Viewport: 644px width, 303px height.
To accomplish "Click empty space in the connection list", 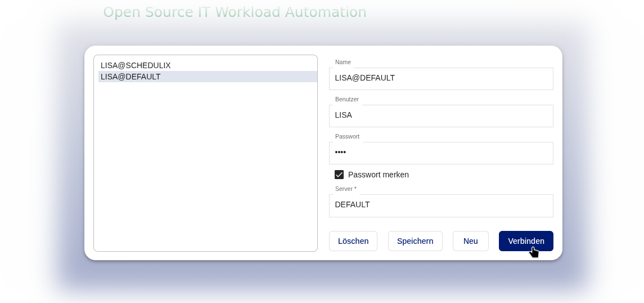I will [205, 169].
